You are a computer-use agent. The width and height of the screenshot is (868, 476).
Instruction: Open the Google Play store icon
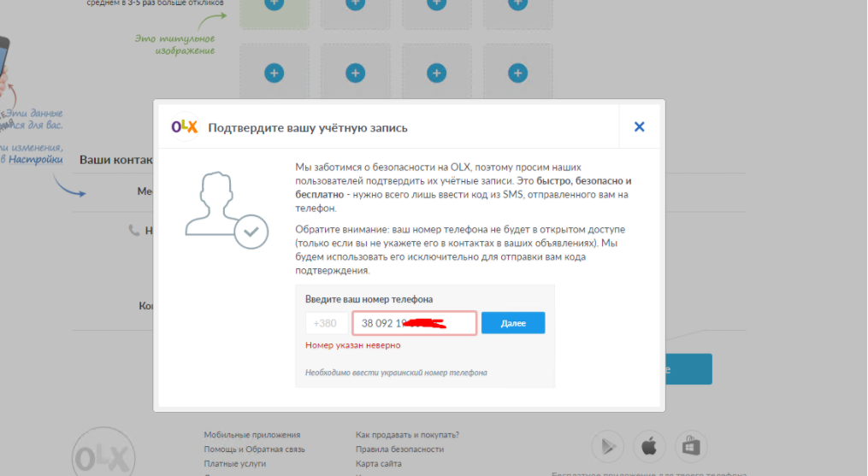click(608, 446)
